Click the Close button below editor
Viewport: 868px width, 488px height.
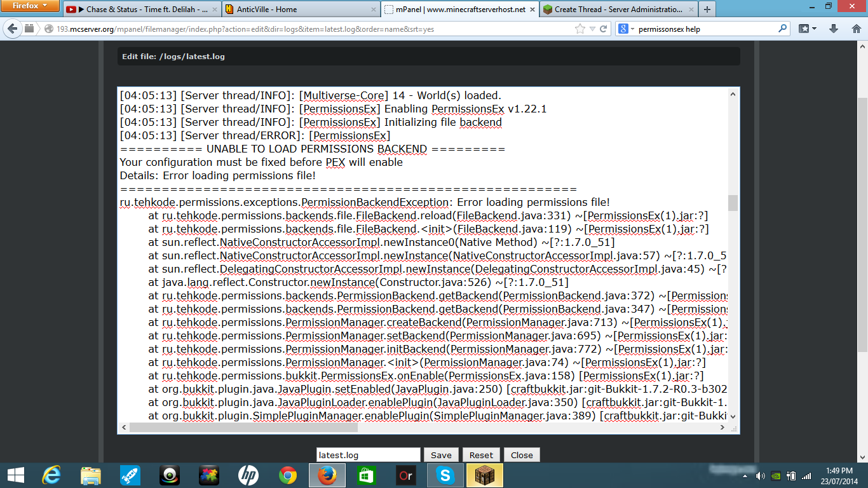tap(522, 455)
